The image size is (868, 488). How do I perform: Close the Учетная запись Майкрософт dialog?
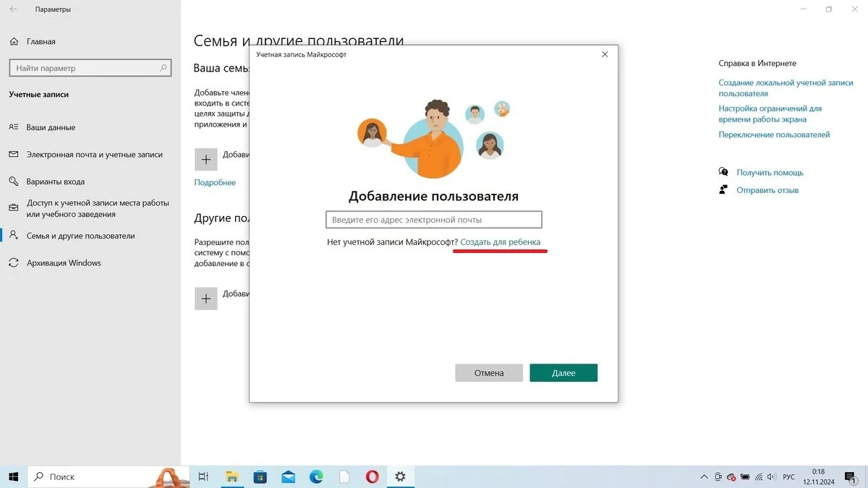click(605, 54)
